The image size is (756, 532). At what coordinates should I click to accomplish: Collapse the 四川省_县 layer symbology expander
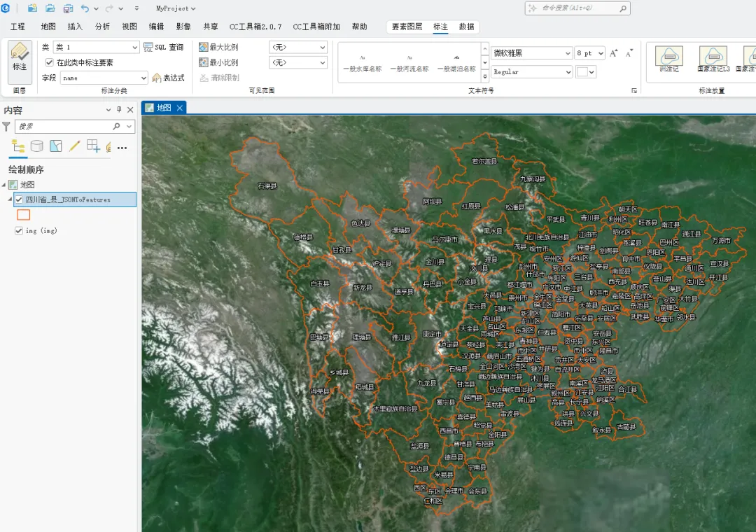point(10,199)
